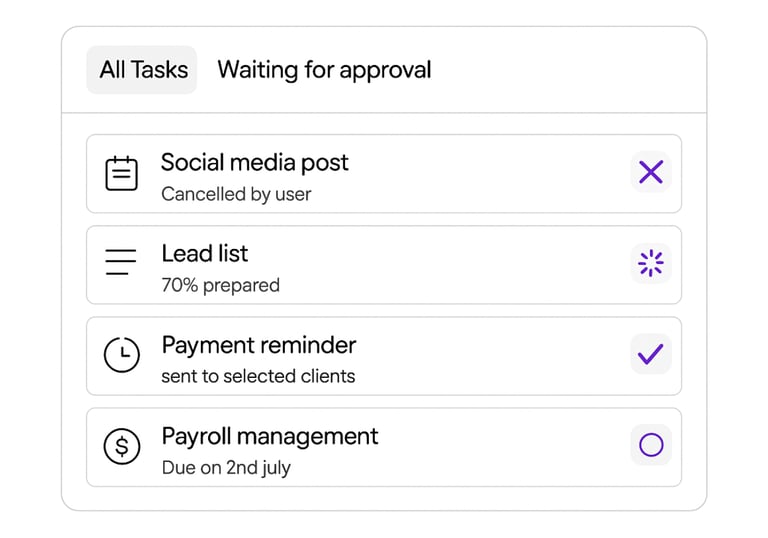
Task: Click the 70% prepared progress text
Action: [220, 285]
